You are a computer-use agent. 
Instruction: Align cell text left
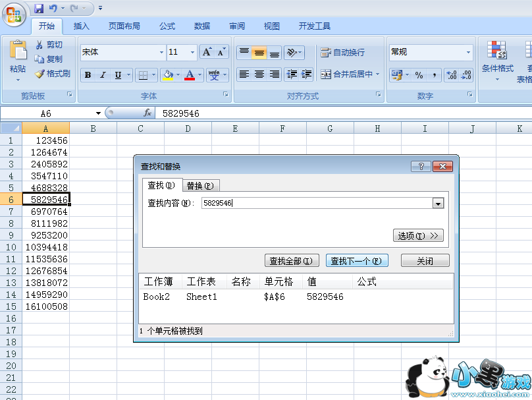pos(244,74)
